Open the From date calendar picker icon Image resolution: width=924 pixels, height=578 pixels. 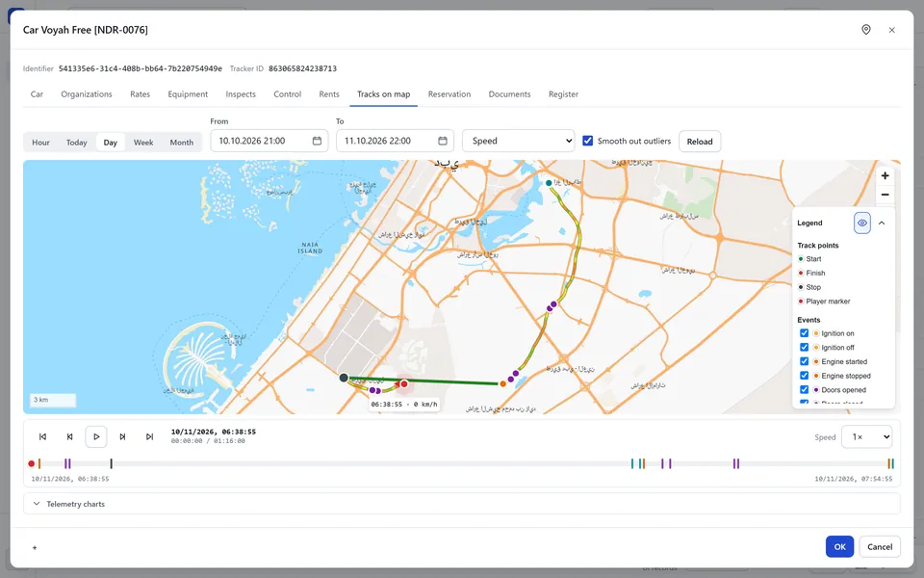(x=317, y=141)
